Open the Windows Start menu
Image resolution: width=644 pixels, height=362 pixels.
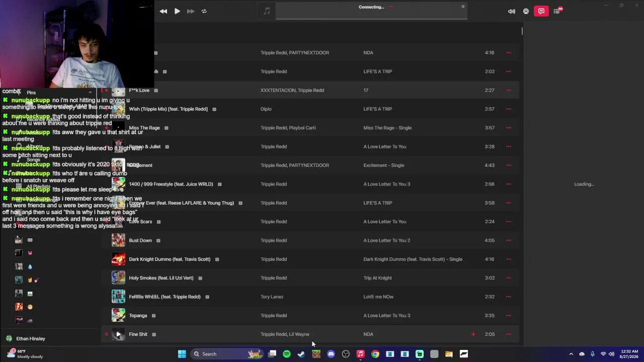(182, 354)
